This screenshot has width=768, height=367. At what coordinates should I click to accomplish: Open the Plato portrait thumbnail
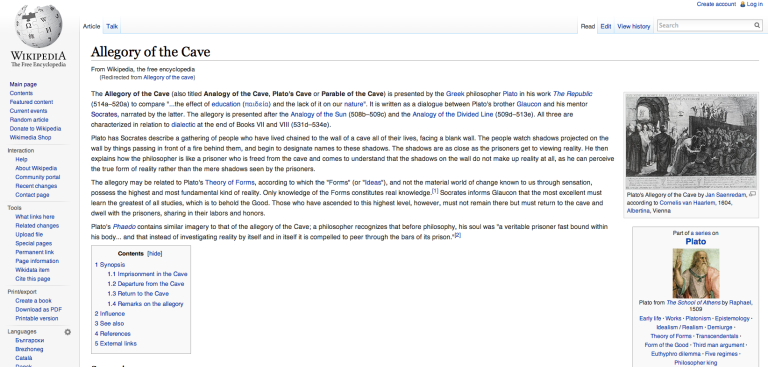pos(696,273)
